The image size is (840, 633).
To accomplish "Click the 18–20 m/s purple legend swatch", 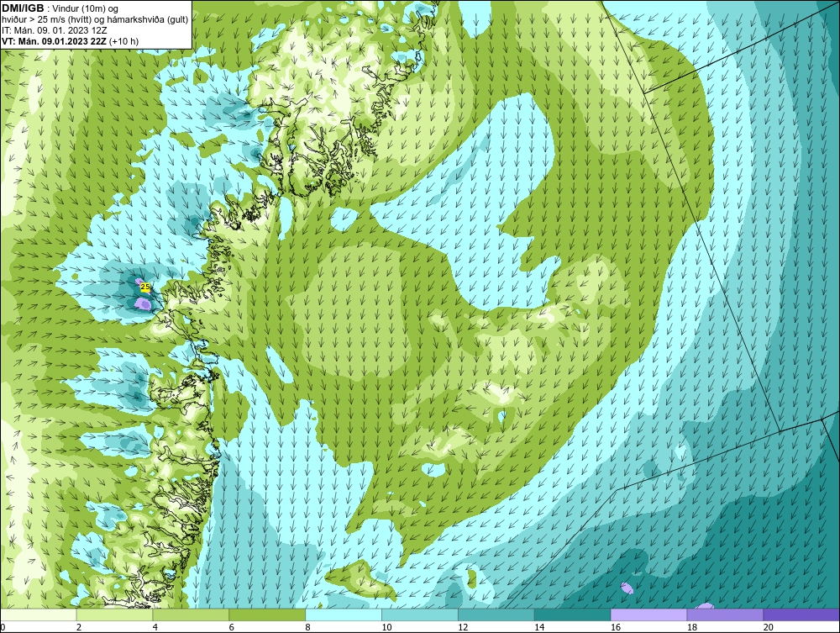I will (726, 615).
